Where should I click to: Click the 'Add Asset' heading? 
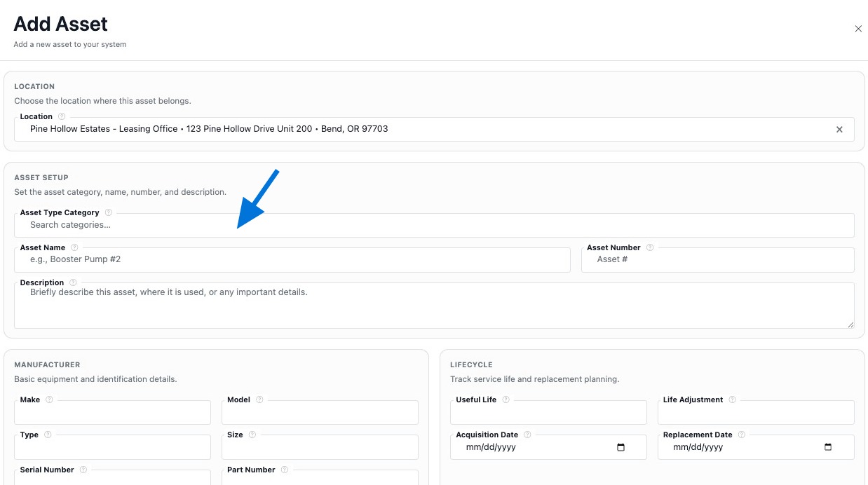click(x=61, y=24)
